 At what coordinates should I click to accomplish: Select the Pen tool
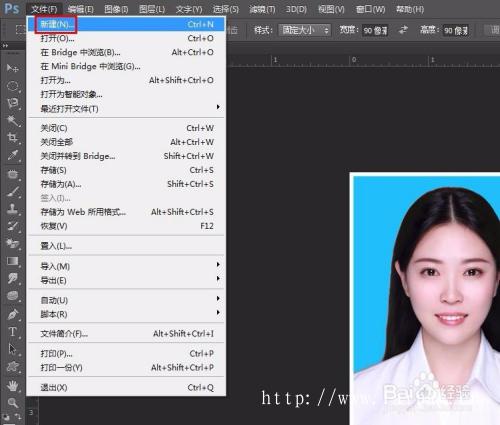[x=13, y=314]
